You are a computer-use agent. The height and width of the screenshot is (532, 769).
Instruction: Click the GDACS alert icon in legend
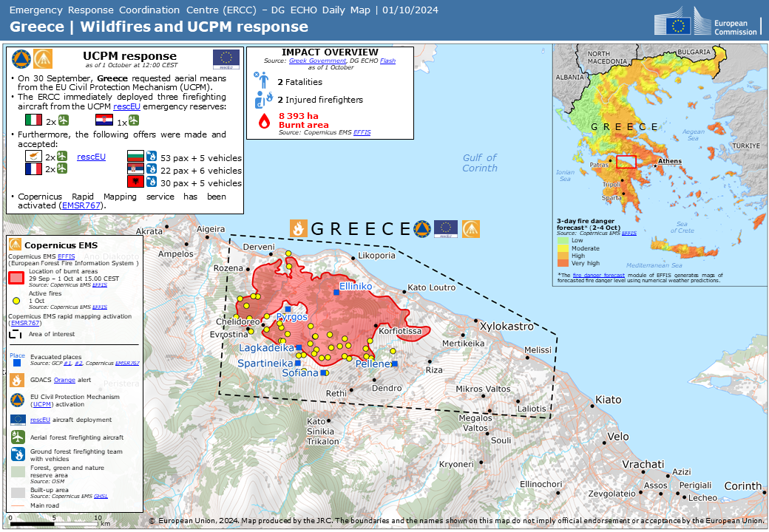click(x=18, y=380)
